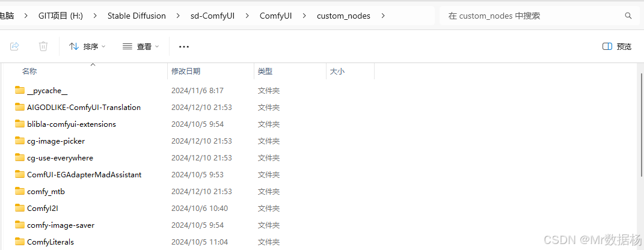Select the comfy_mtb name

tap(46, 192)
